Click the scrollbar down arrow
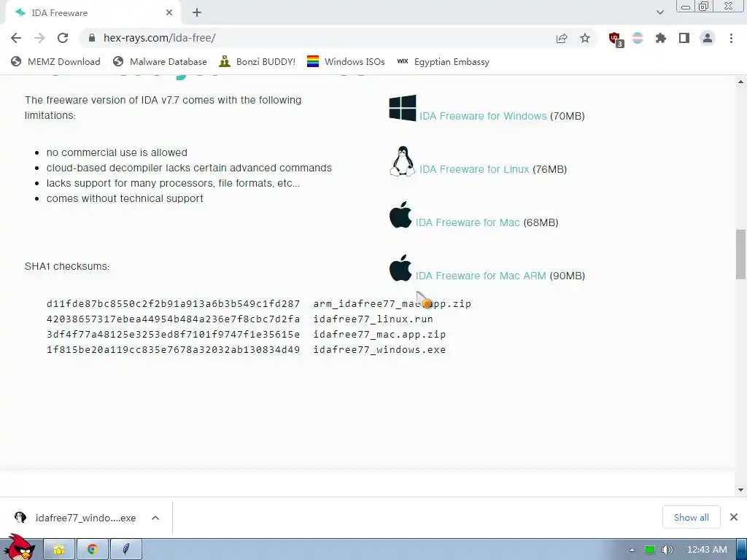The height and width of the screenshot is (560, 747). tap(740, 489)
